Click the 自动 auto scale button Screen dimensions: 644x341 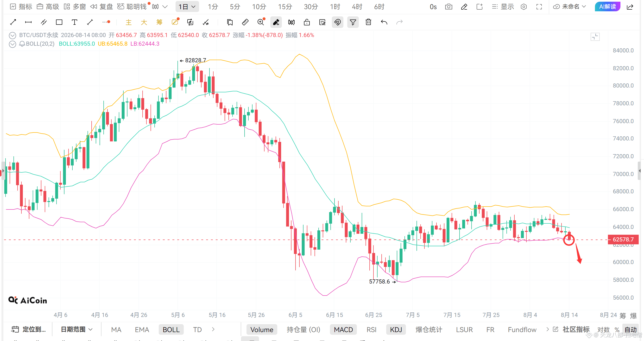[631, 330]
